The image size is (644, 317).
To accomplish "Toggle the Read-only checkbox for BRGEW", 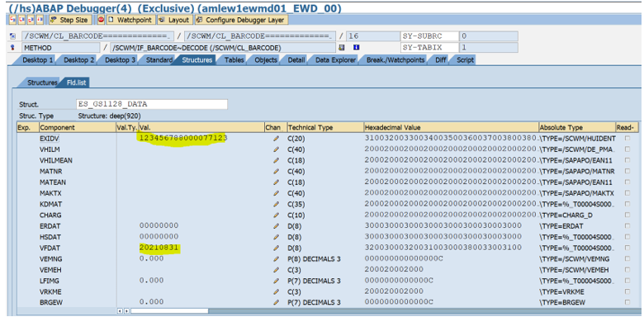I will pos(627,302).
